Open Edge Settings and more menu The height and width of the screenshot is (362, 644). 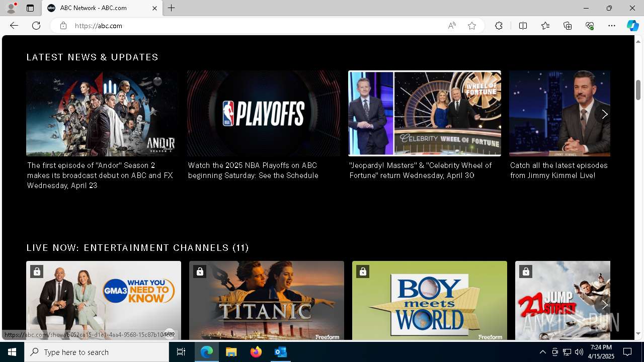click(x=612, y=26)
